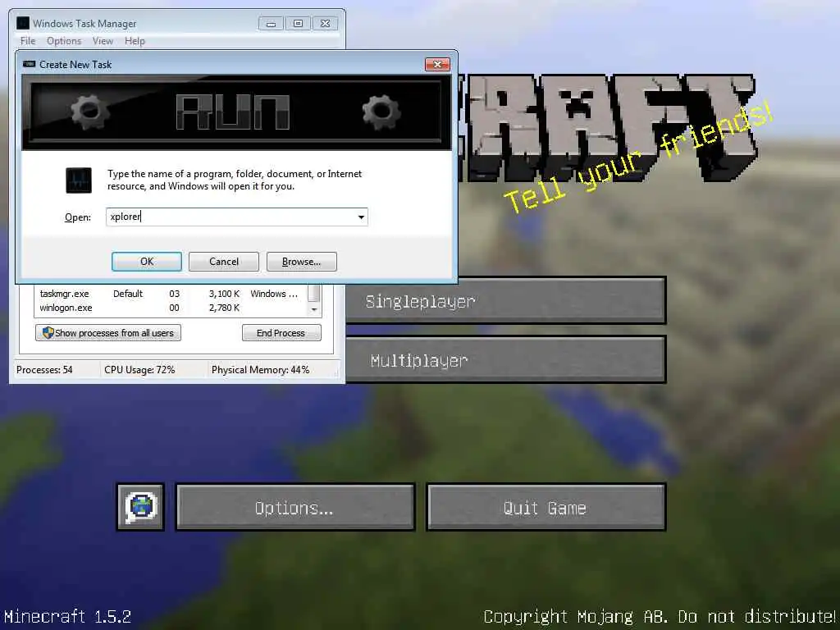Minimize the Windows Task Manager window
840x630 pixels.
[271, 24]
